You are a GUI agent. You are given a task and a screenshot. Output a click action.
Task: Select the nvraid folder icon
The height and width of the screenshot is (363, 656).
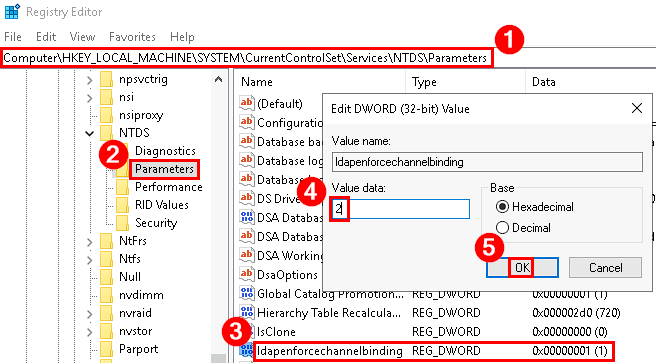pyautogui.click(x=107, y=313)
